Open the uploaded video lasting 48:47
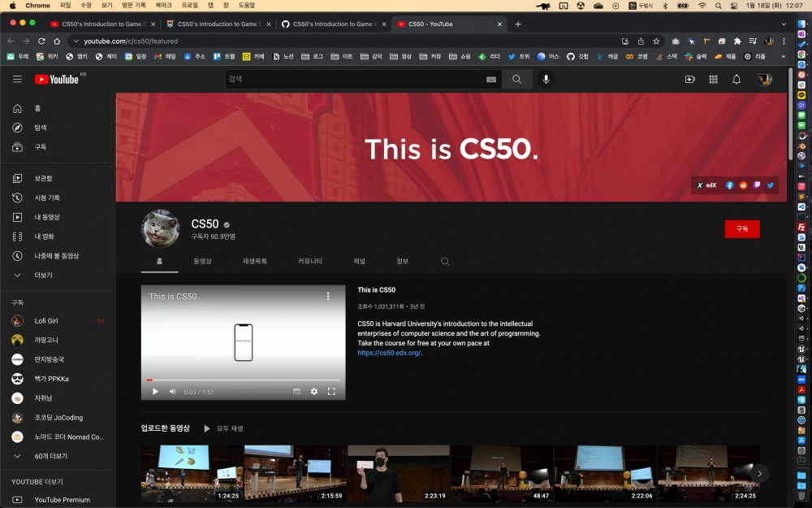Viewport: 812px width, 508px height. pos(503,473)
